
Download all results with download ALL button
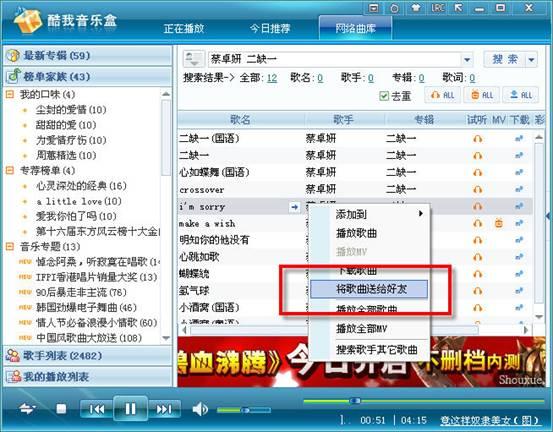pos(521,95)
